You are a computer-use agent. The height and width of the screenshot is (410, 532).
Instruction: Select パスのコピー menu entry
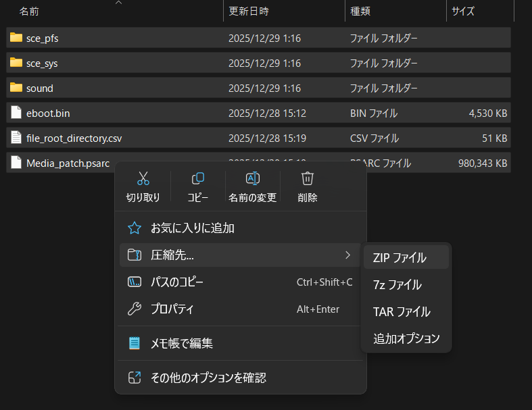click(x=177, y=282)
